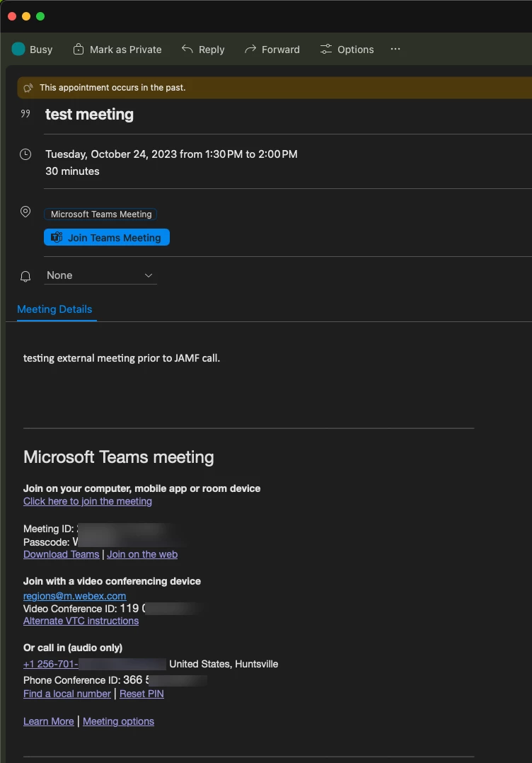Open the Busy status label

(41, 50)
